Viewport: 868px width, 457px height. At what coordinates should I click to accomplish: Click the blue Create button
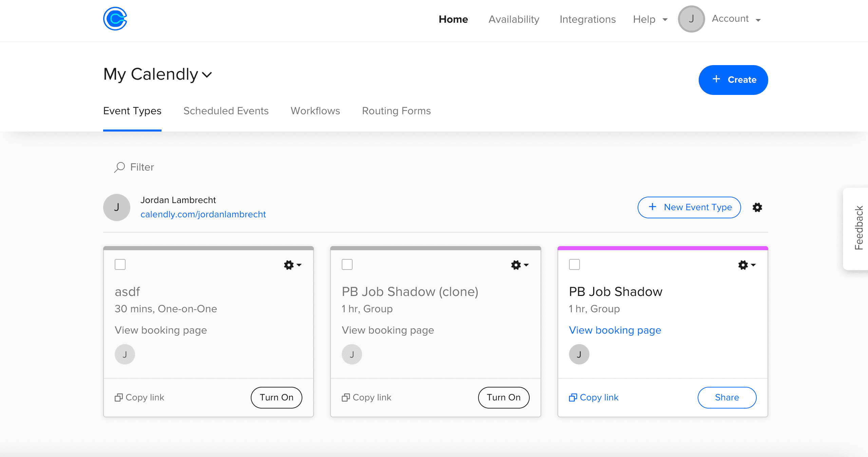pos(733,80)
